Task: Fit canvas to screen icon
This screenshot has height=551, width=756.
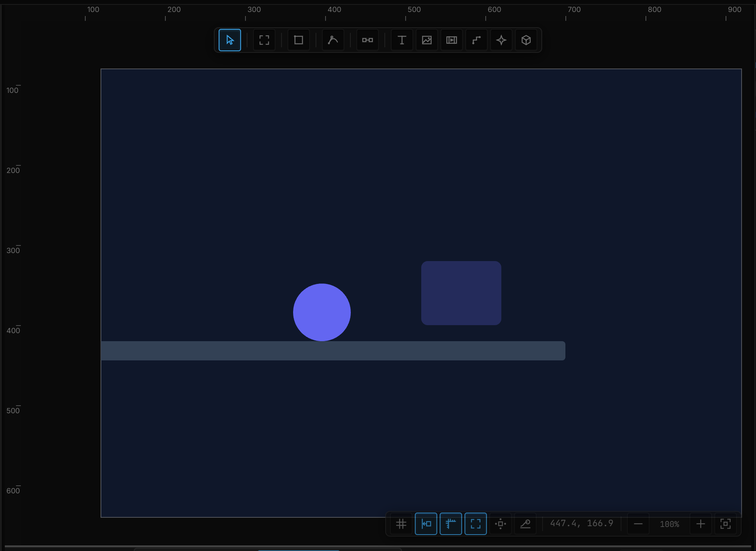Action: [726, 524]
